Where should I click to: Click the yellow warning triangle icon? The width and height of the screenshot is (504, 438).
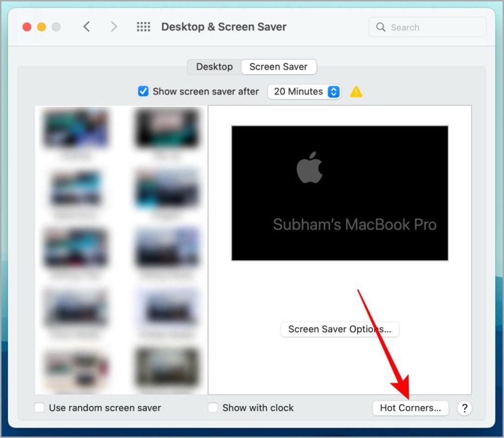pos(356,92)
